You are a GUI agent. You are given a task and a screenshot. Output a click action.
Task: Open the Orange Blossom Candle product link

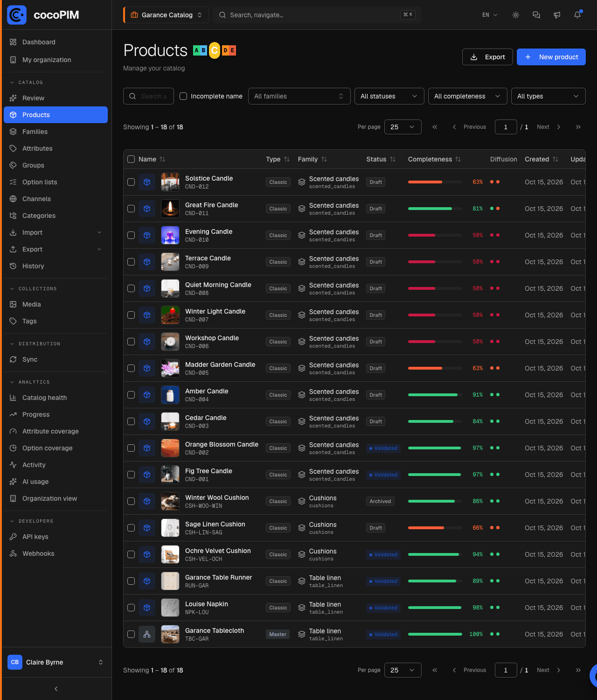222,444
